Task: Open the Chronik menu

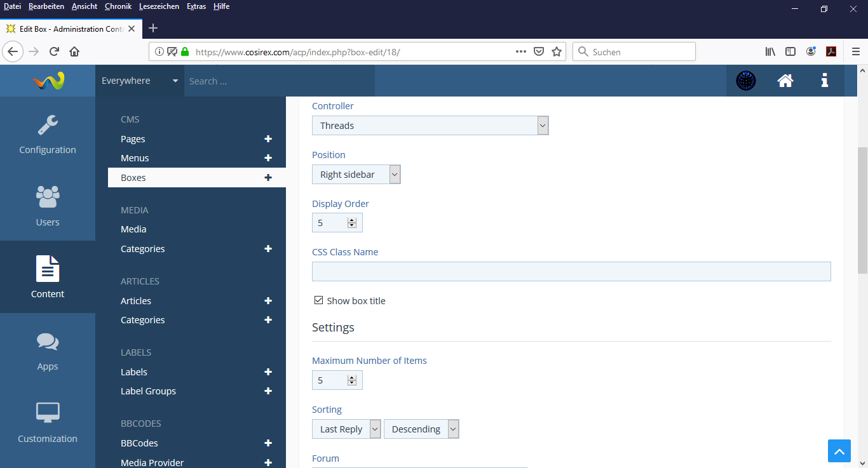Action: [x=118, y=6]
